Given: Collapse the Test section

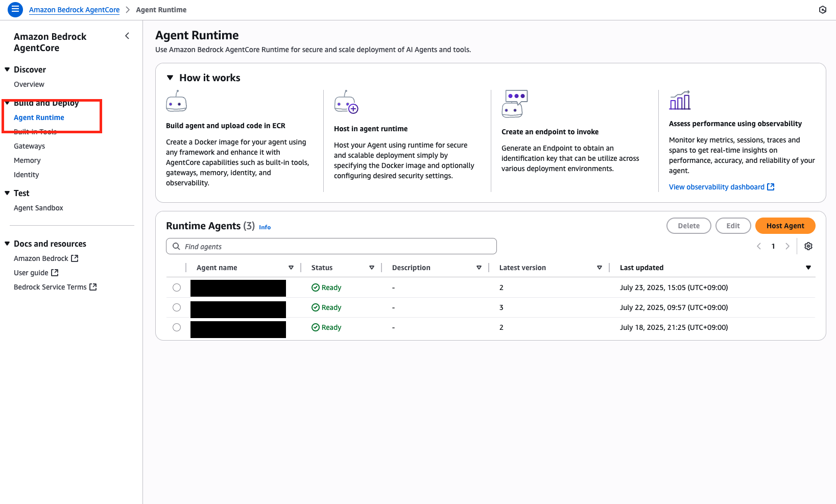Looking at the screenshot, I should click(x=7, y=193).
